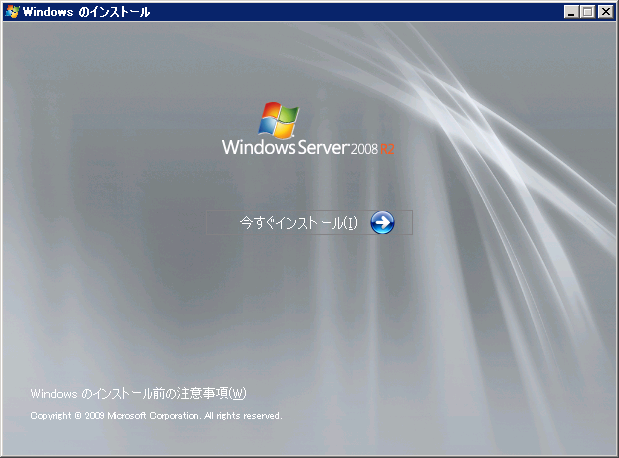Close the Windows のインストール window
The image size is (619, 458).
605,12
